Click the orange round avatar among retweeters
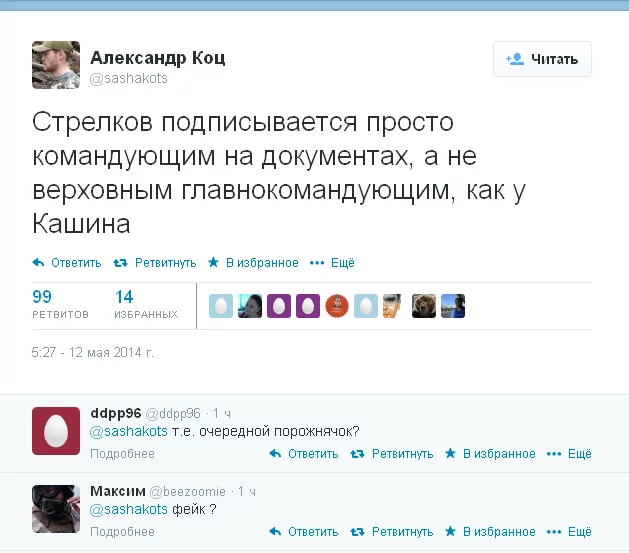 coord(337,306)
